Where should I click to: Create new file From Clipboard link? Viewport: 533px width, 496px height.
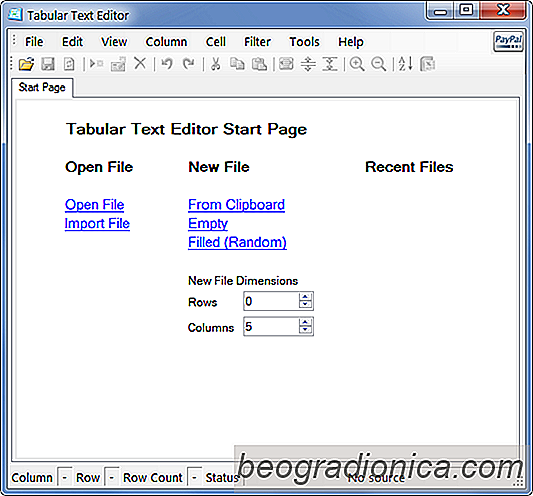[237, 205]
